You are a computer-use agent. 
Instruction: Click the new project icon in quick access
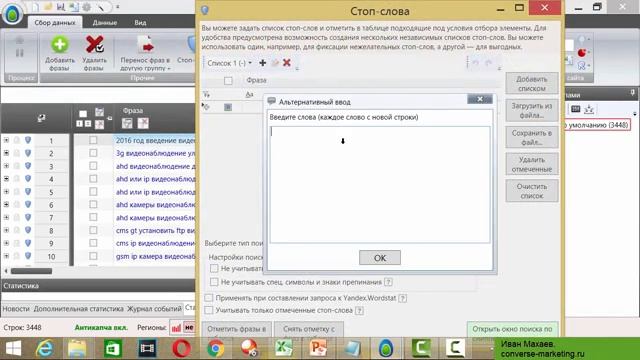36,7
